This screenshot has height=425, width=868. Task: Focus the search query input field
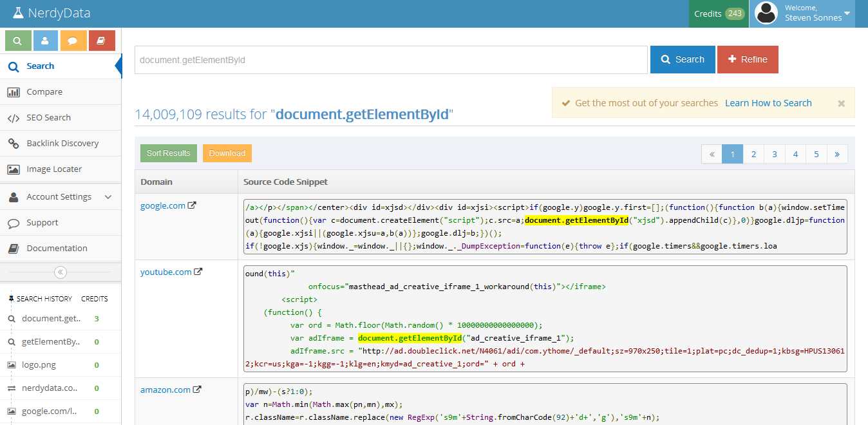pos(391,60)
